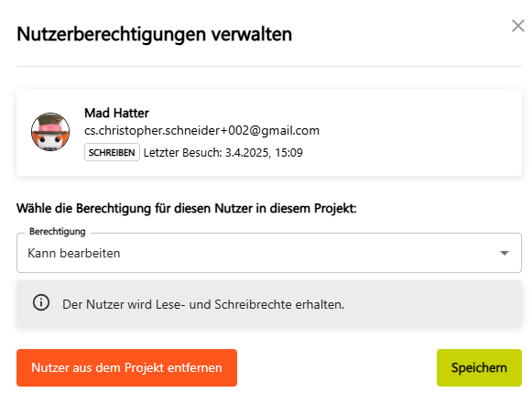Click the 'Letzter Besuch' label text
The height and width of the screenshot is (393, 532).
[182, 153]
